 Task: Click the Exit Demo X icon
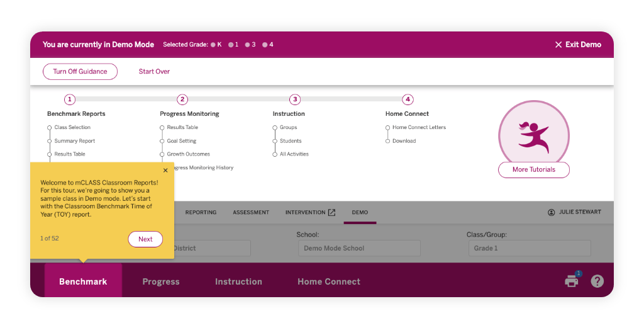[x=558, y=45]
